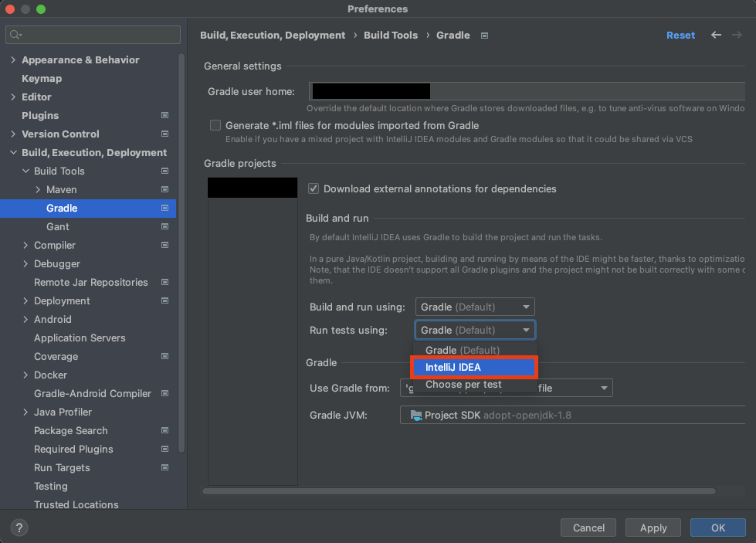Click project-level icon beside Run Targets
756x543 pixels.
tap(165, 467)
